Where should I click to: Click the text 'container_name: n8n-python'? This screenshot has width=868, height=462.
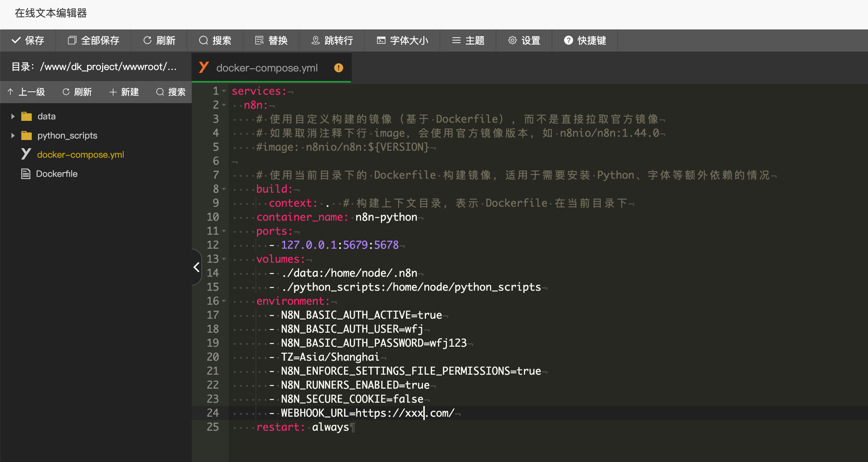(337, 217)
